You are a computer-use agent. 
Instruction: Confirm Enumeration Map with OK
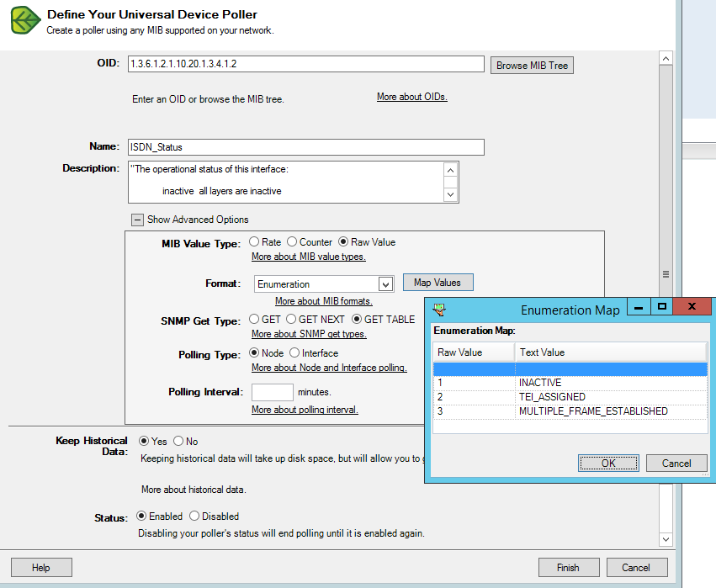click(608, 464)
